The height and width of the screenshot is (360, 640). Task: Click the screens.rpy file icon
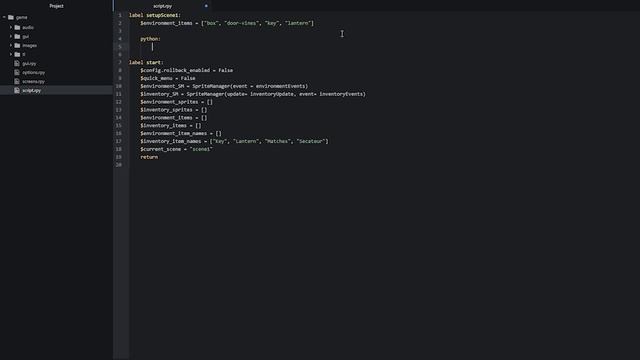click(x=17, y=81)
